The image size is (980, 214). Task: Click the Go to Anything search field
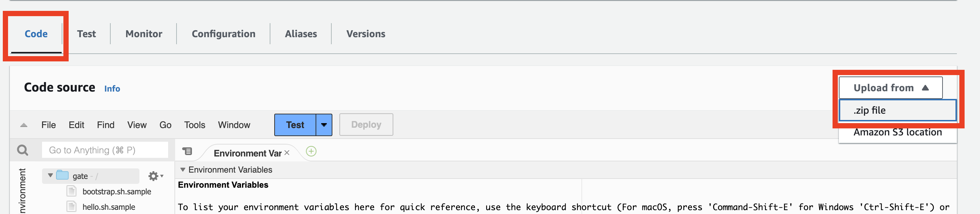[105, 151]
